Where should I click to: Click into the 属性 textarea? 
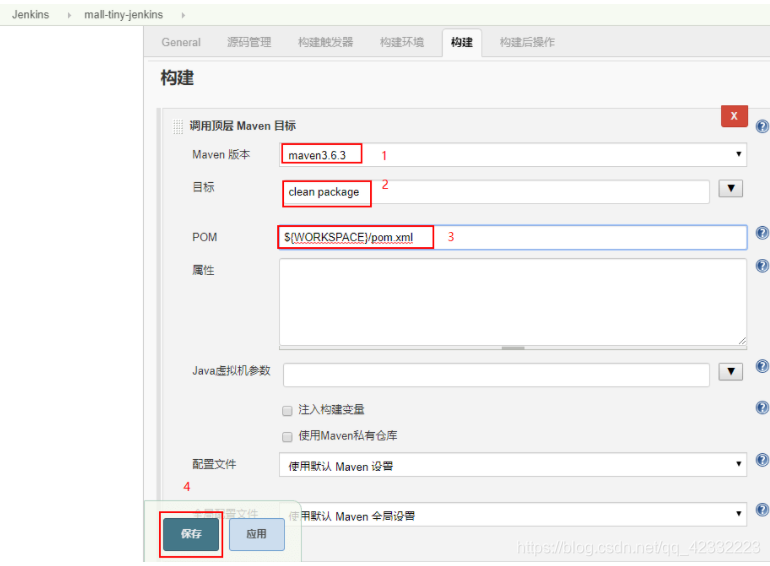tap(513, 302)
